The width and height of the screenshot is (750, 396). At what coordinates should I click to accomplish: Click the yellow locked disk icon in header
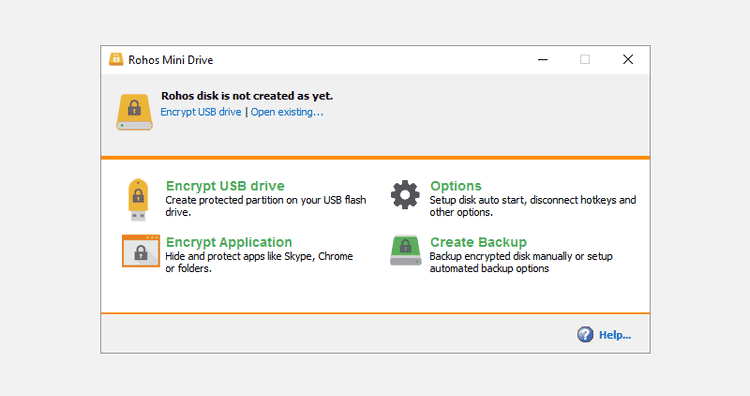pyautogui.click(x=134, y=112)
